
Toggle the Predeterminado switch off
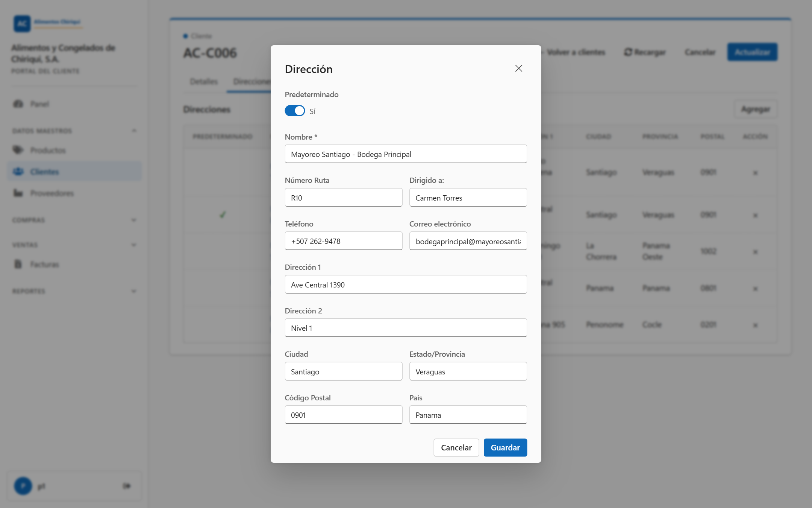pyautogui.click(x=295, y=111)
